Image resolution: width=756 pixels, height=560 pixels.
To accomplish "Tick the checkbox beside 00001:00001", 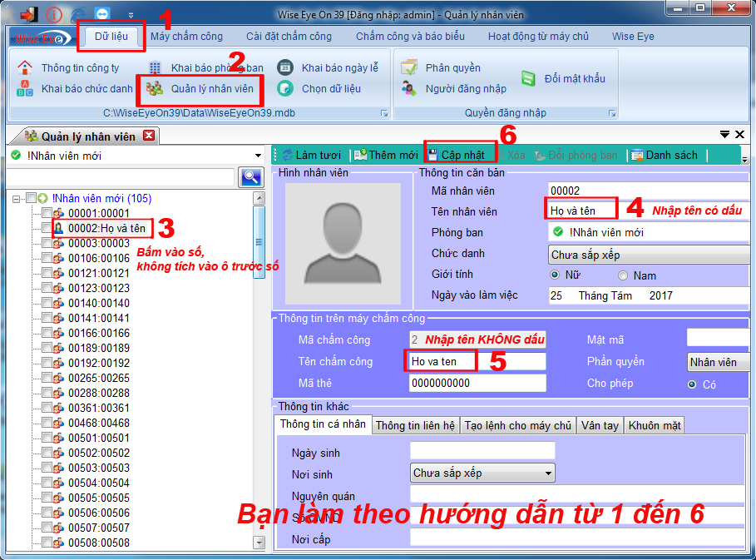I will [x=47, y=213].
